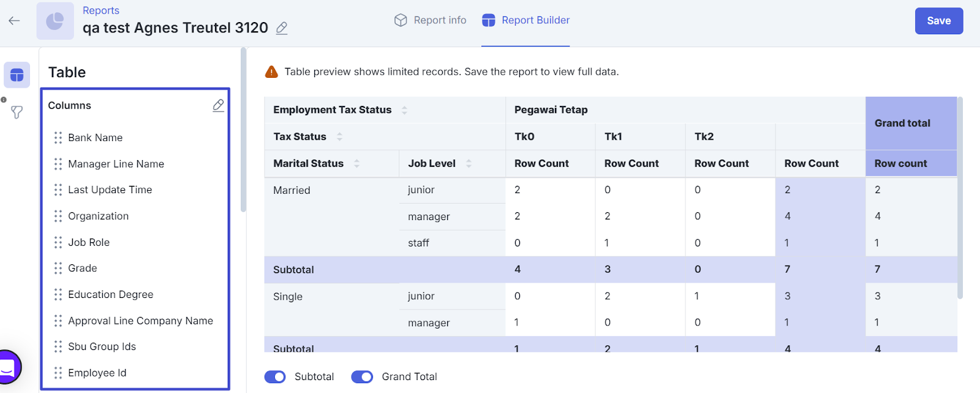Open the chat widget bubble
This screenshot has width=980, height=393.
(x=7, y=367)
